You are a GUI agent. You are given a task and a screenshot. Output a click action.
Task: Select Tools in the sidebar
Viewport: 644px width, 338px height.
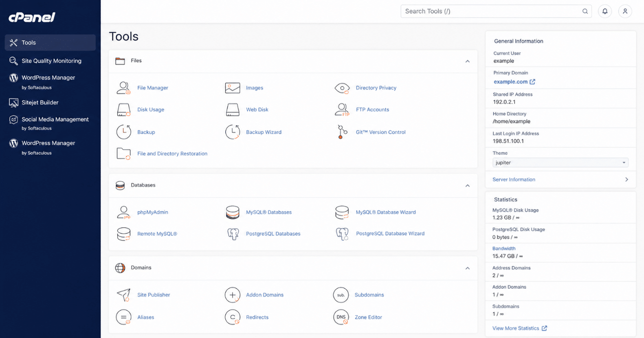click(50, 42)
